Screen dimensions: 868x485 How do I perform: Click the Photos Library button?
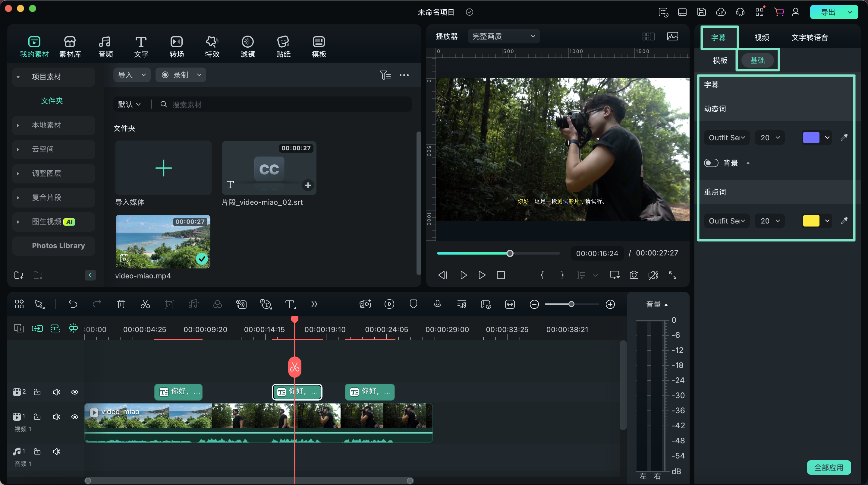[x=54, y=246]
